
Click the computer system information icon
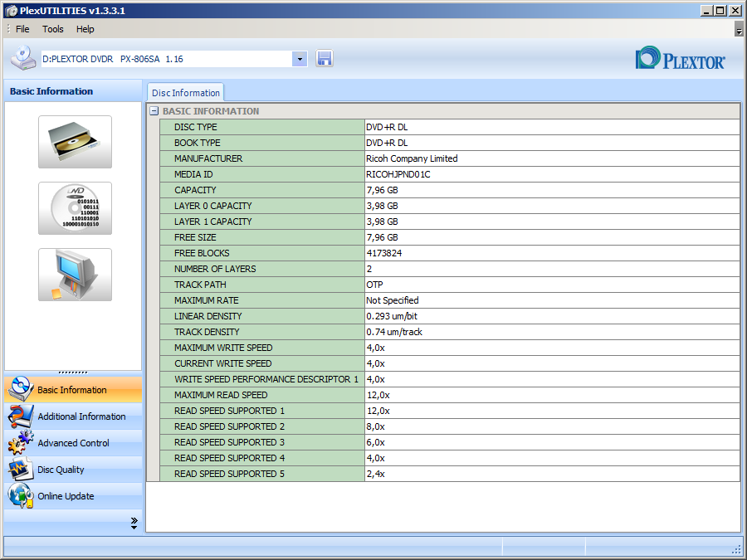(x=76, y=275)
